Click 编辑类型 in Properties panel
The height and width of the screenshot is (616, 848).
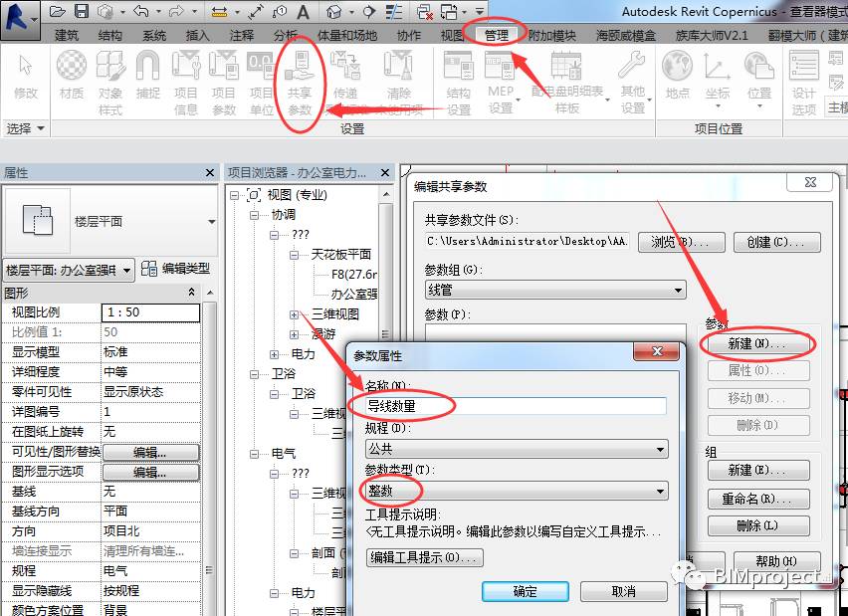point(175,269)
